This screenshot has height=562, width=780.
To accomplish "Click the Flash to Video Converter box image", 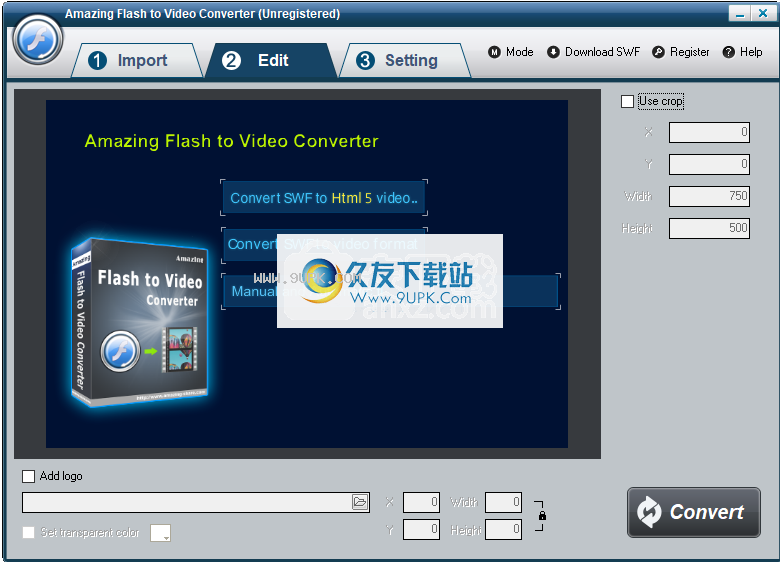I will click(139, 322).
